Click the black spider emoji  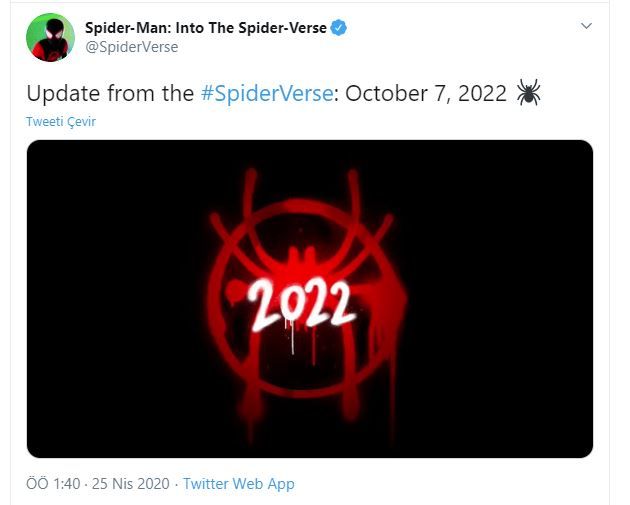click(x=528, y=92)
